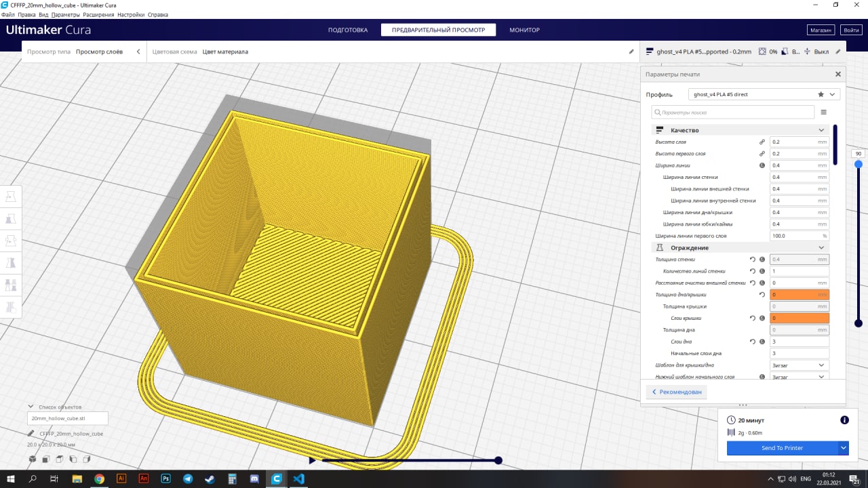Click the pencil icon next to CFFFP_20mm_hollow_cube
The width and height of the screenshot is (868, 488).
point(31,433)
